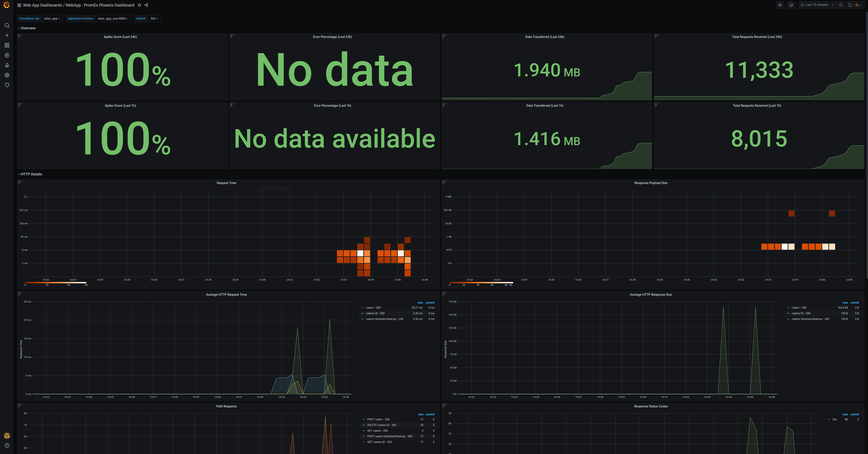Open the Alerting bell icon
Viewport: 868px width, 454px height.
[x=7, y=65]
